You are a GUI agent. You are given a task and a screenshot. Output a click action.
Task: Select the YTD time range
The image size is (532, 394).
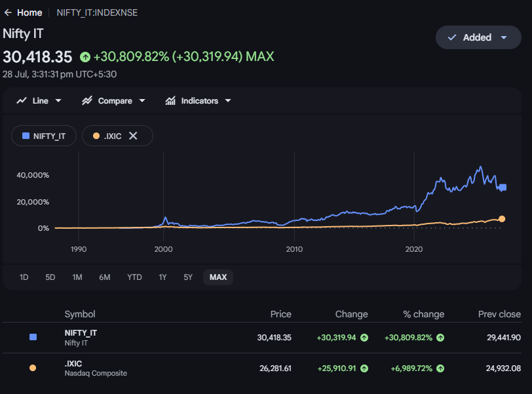click(x=134, y=277)
